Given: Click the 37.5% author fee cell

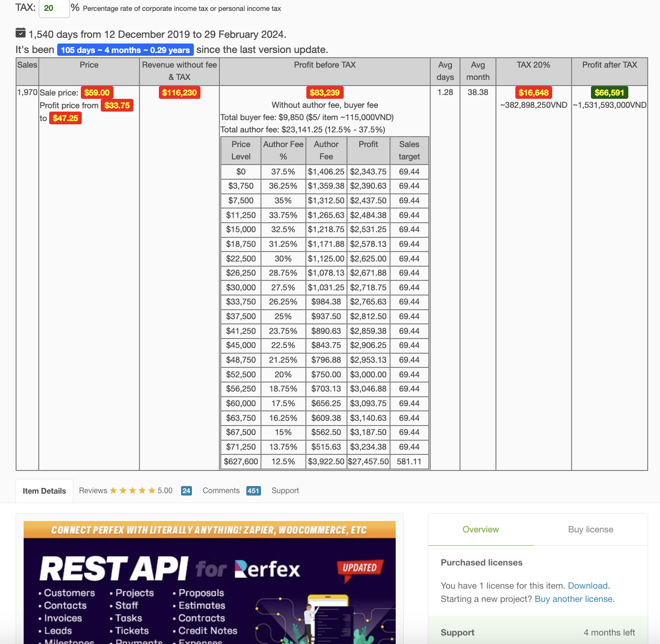Looking at the screenshot, I should pyautogui.click(x=283, y=172).
